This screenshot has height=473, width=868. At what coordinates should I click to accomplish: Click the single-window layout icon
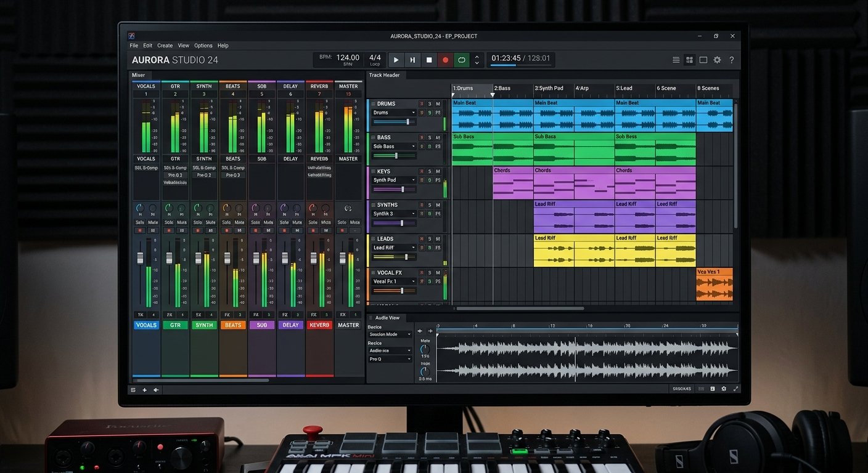point(703,60)
